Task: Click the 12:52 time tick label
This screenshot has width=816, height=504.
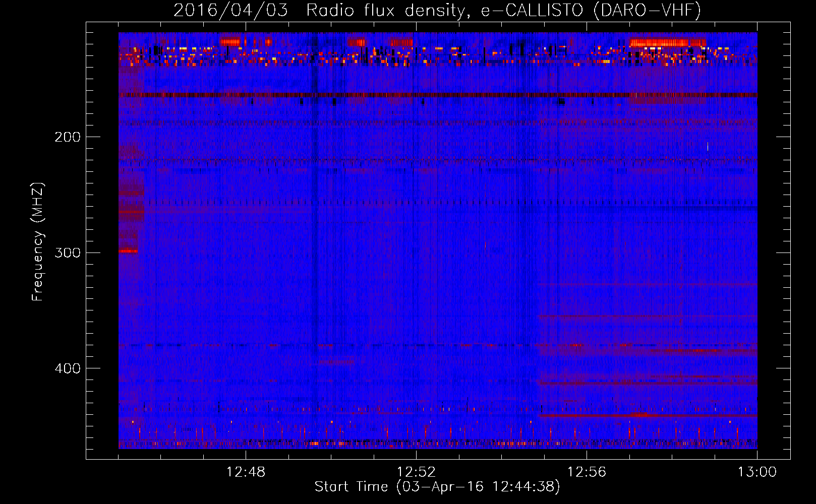Action: [416, 472]
